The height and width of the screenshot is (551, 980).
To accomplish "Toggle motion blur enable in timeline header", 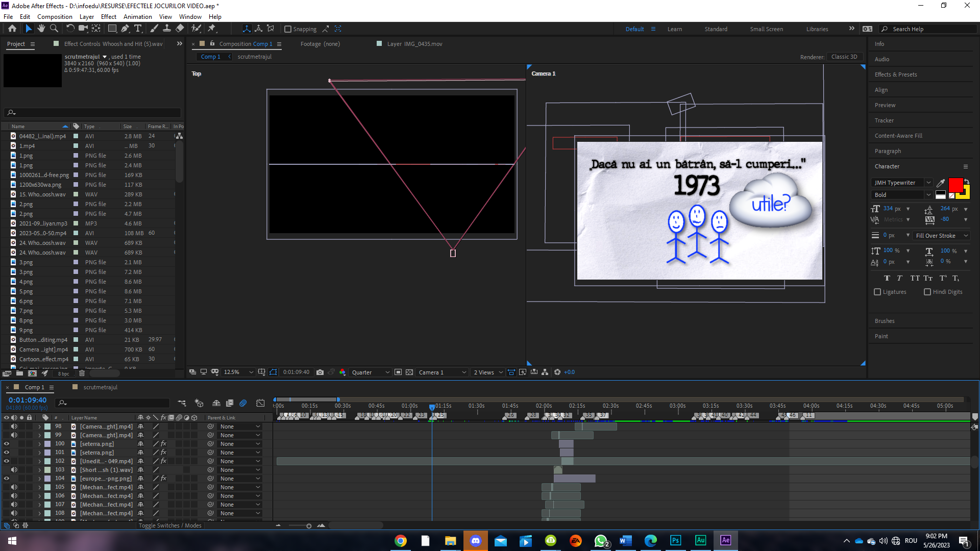I will click(243, 403).
